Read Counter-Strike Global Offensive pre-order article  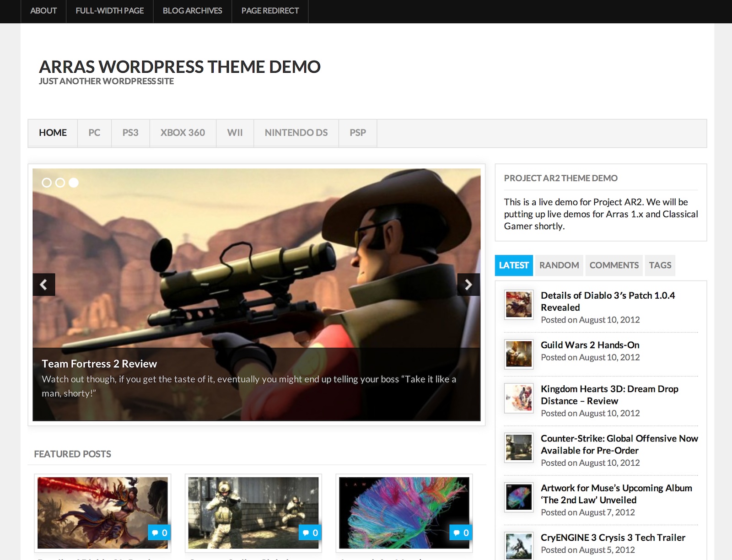click(x=619, y=444)
